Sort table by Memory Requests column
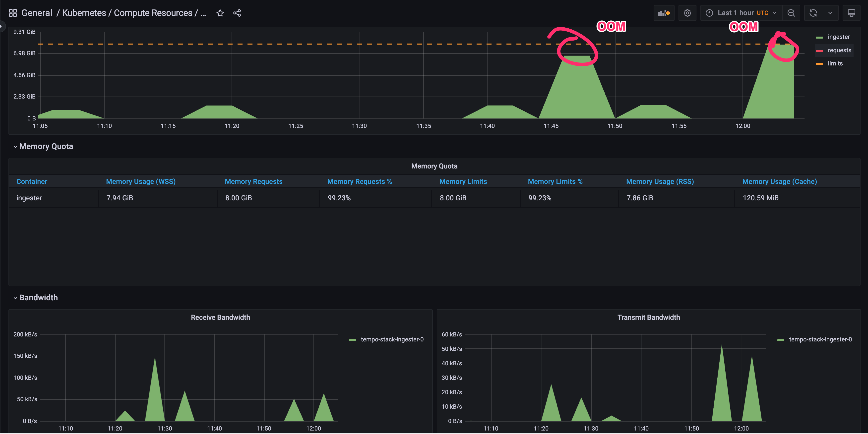 (253, 181)
